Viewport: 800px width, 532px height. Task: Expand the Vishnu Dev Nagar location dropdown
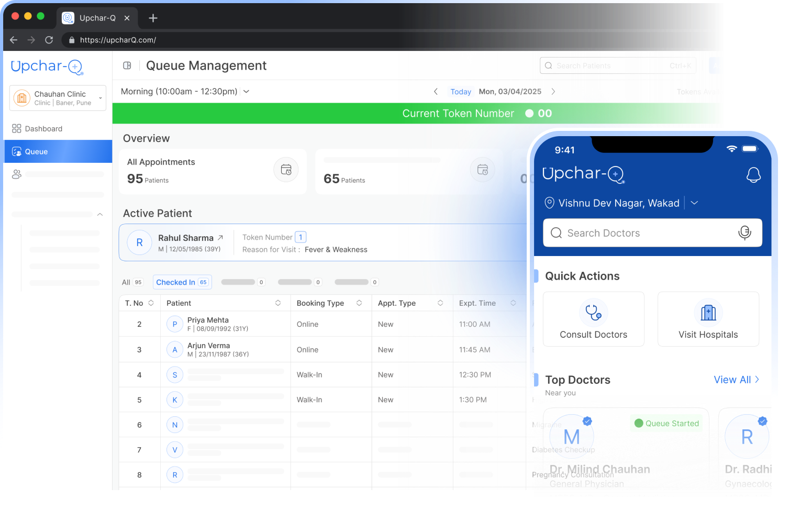pyautogui.click(x=694, y=203)
